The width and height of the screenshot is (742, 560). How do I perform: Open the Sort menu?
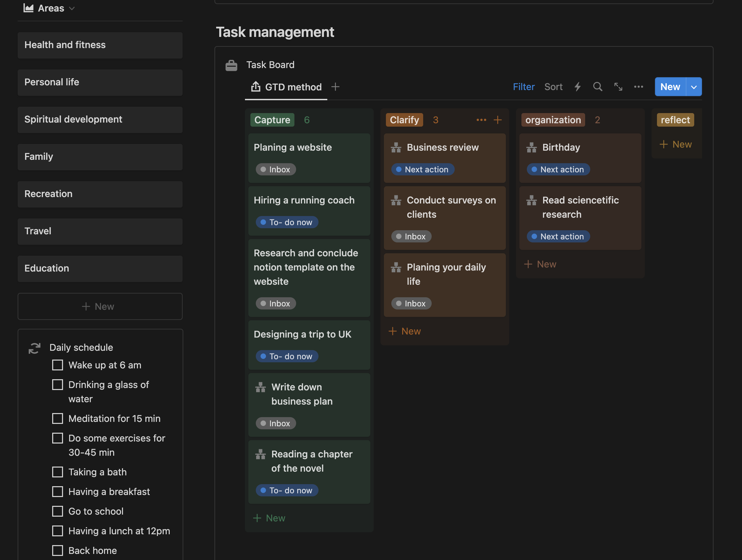tap(553, 87)
